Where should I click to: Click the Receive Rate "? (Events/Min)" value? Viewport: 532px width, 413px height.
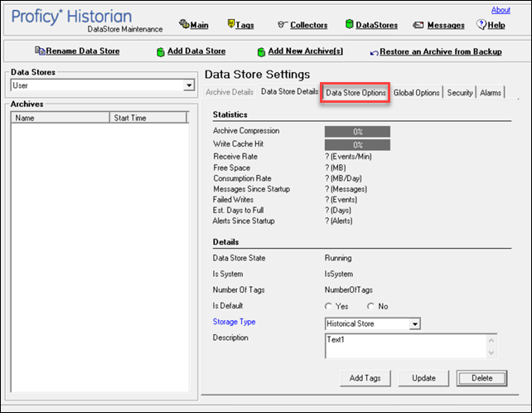coord(348,157)
